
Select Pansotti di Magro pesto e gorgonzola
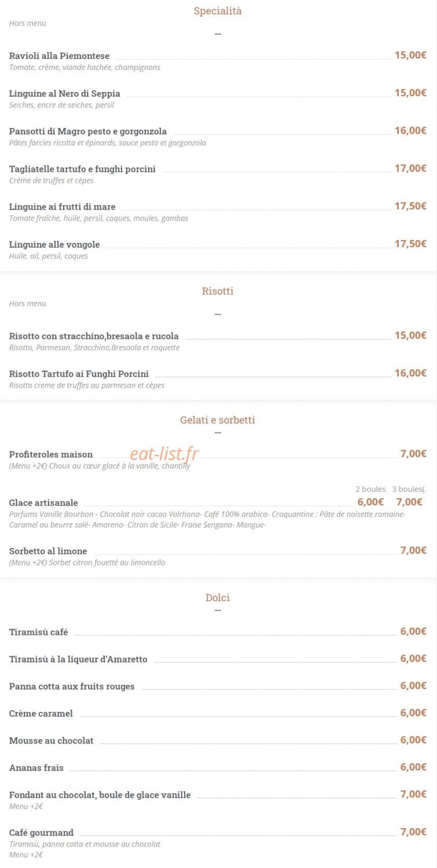pyautogui.click(x=88, y=131)
